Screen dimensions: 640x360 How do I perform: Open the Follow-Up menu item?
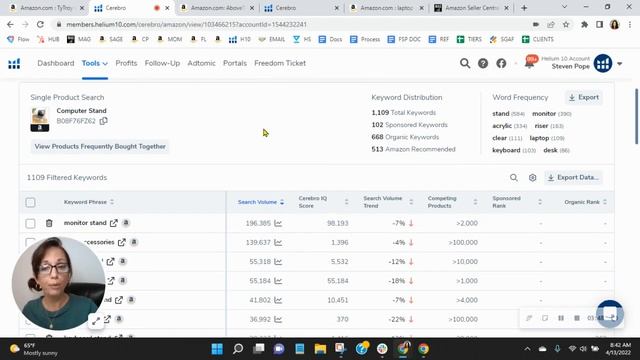coord(162,63)
